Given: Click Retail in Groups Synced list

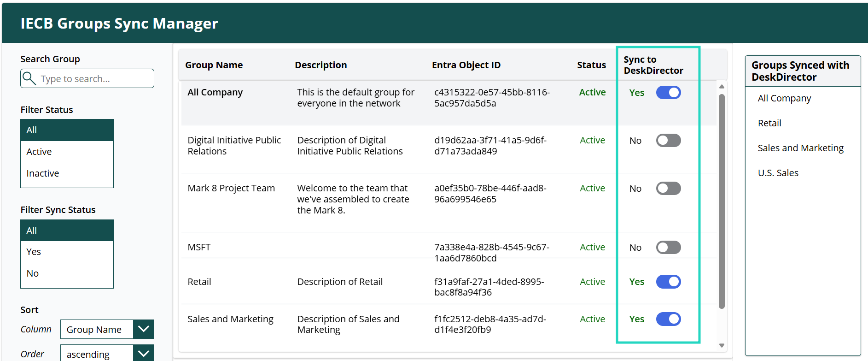Looking at the screenshot, I should 769,123.
